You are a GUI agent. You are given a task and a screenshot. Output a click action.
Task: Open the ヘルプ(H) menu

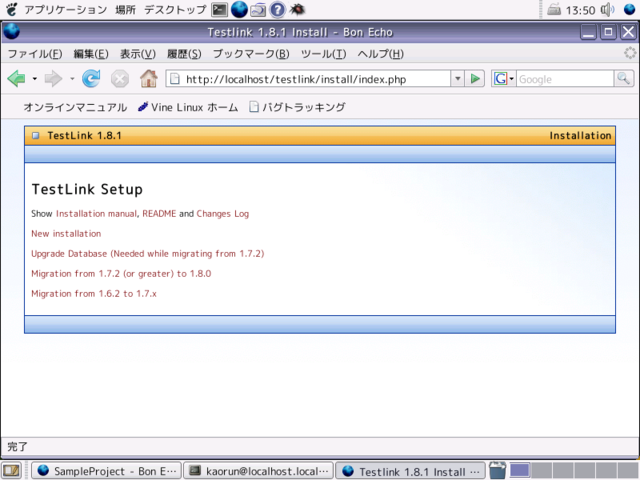tap(380, 54)
